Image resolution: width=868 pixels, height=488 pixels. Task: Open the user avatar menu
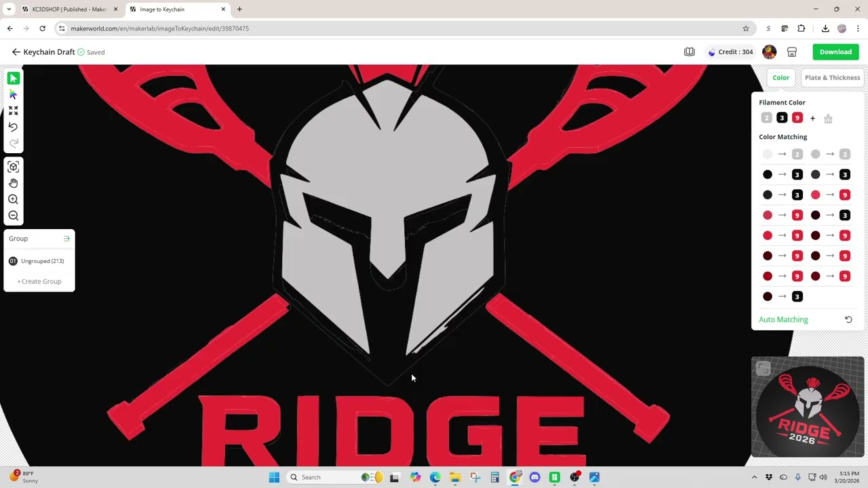click(x=769, y=52)
